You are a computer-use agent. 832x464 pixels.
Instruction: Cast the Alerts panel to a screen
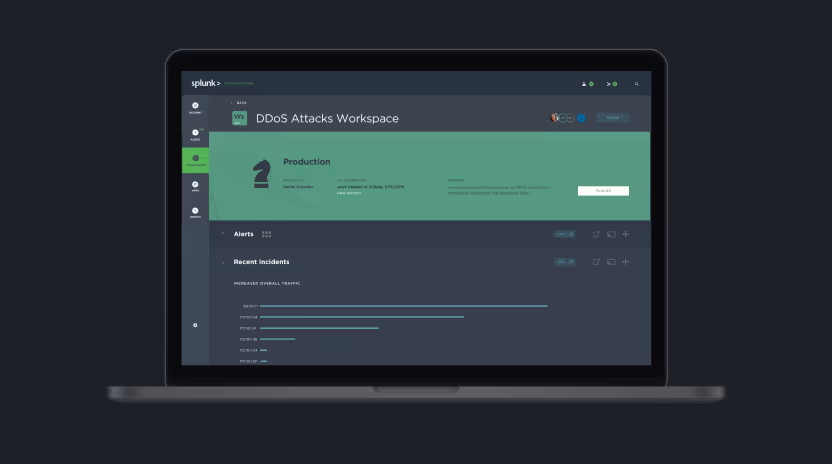(x=611, y=234)
